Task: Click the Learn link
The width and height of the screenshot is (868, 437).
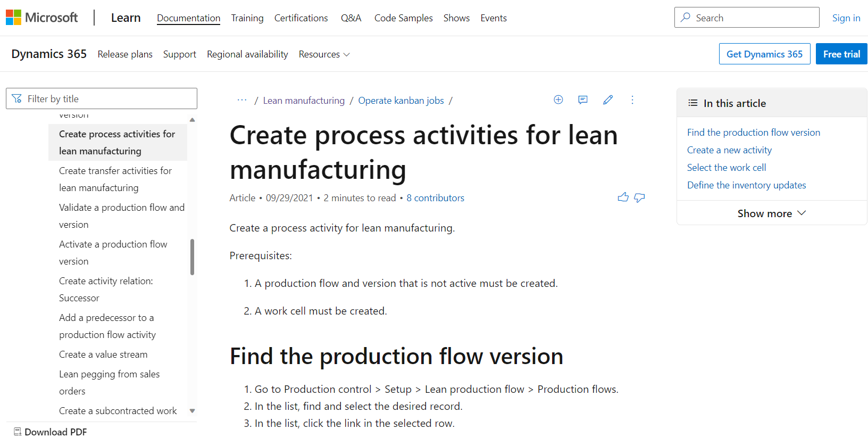Action: [126, 18]
